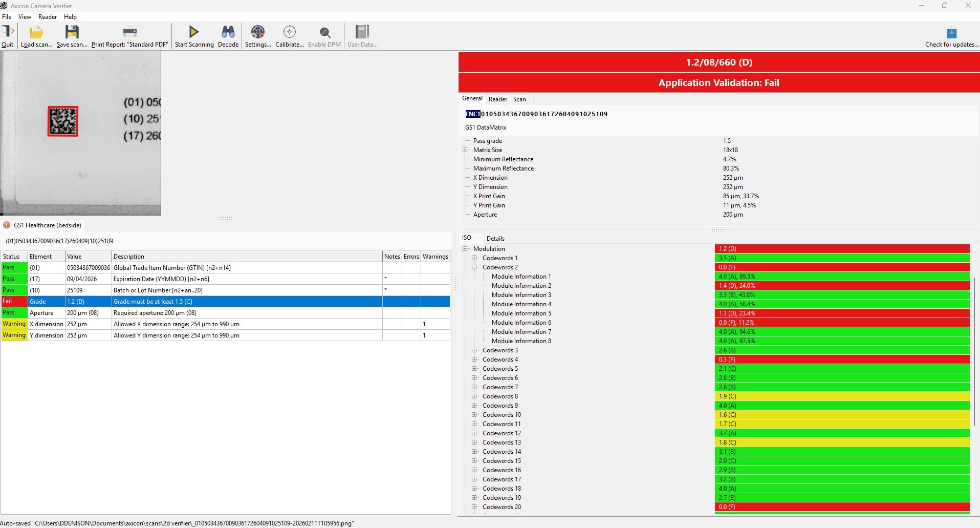Viewport: 980px width, 528px height.
Task: Collapse the Codewords 2 node
Action: click(x=474, y=267)
